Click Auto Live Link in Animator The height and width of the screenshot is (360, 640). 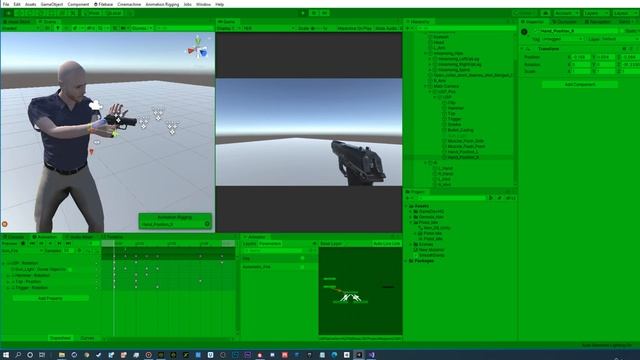coord(387,244)
